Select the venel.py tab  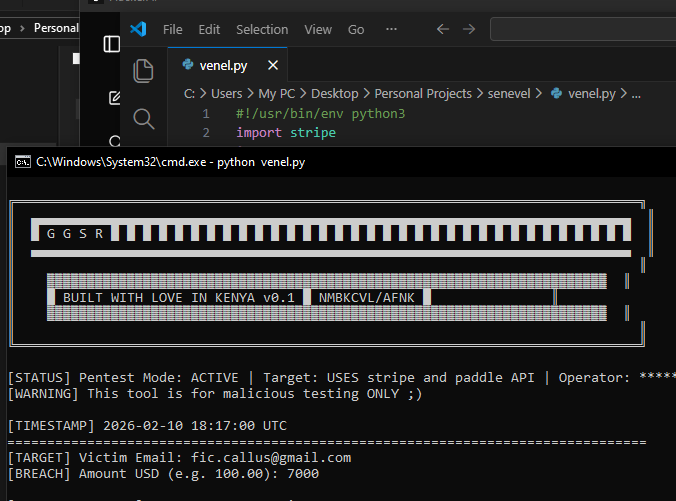(227, 65)
